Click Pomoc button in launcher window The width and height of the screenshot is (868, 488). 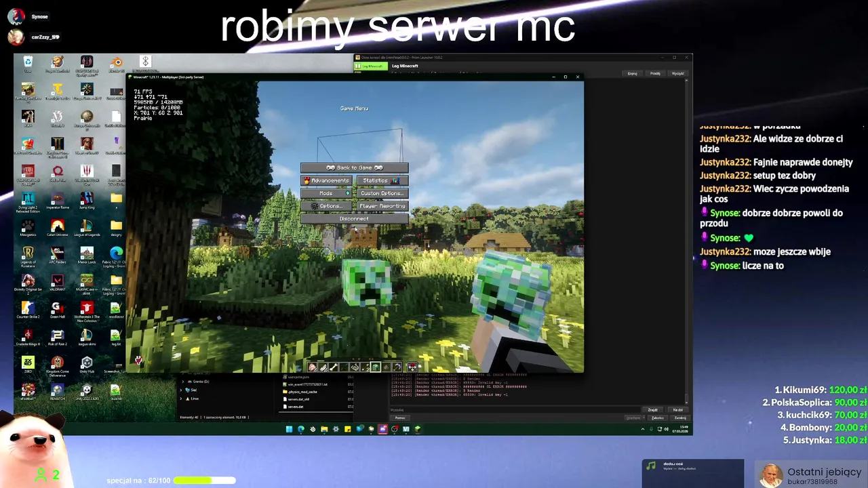coord(400,418)
